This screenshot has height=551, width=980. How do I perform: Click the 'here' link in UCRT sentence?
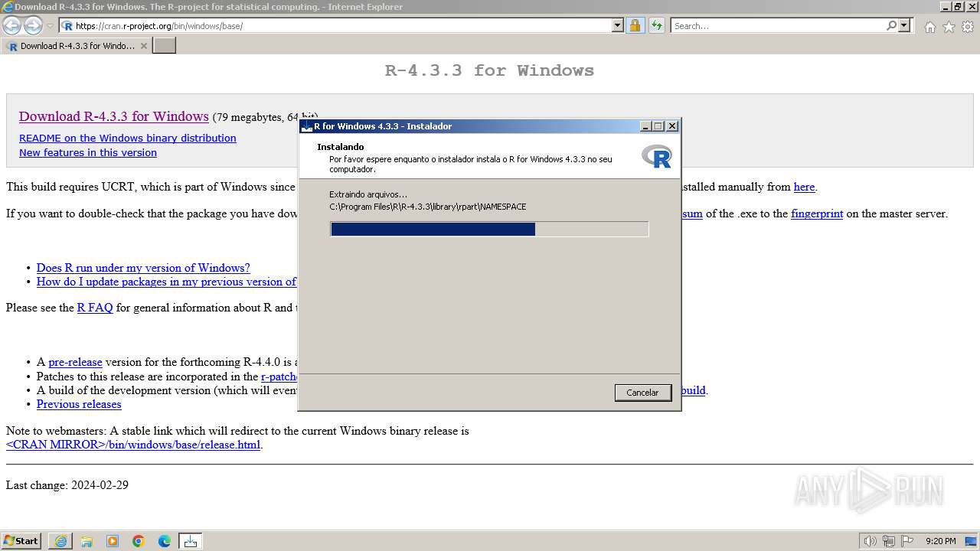804,187
